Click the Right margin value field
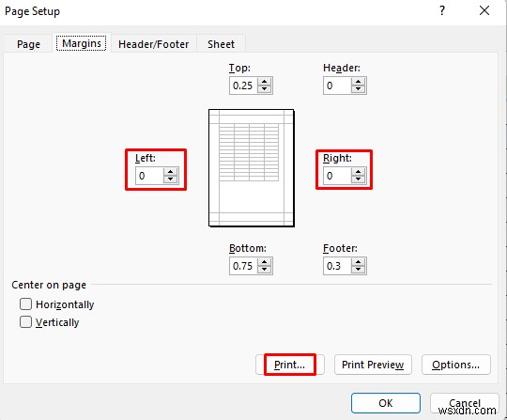 [x=337, y=176]
